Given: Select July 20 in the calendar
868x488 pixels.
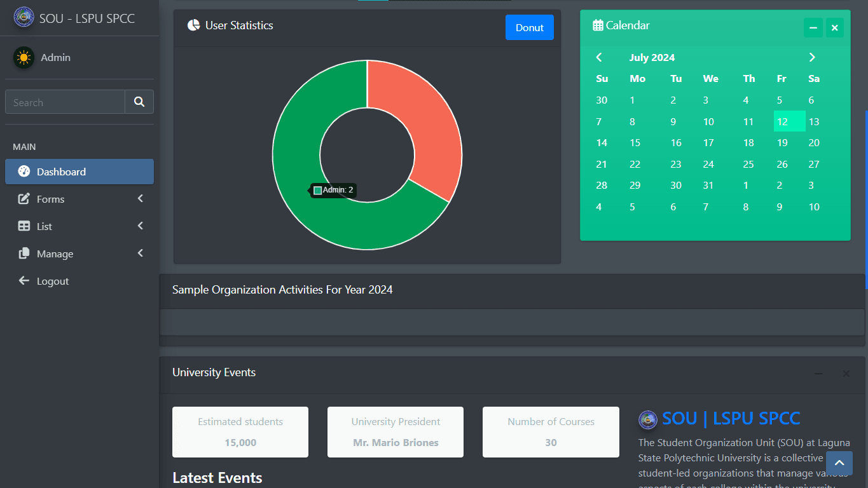Looking at the screenshot, I should [814, 142].
